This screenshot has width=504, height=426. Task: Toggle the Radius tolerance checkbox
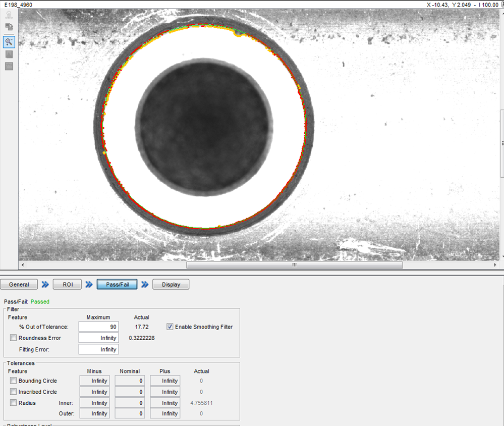(x=14, y=403)
